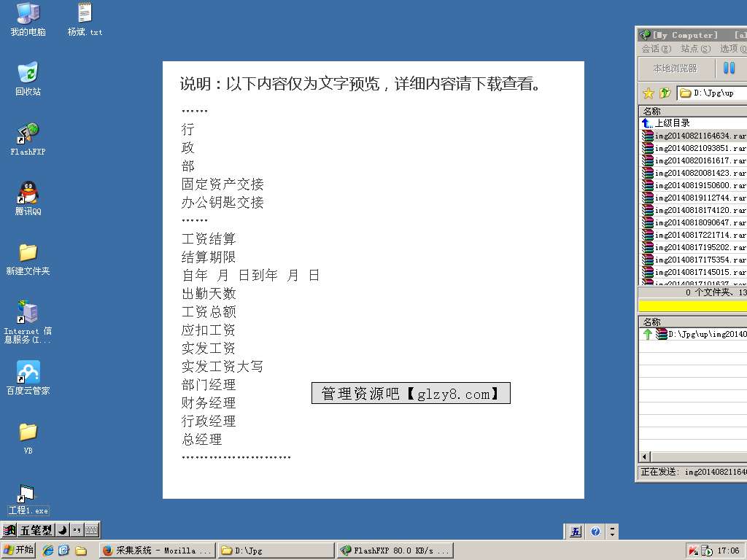Click the language bar help question icon

point(595,531)
